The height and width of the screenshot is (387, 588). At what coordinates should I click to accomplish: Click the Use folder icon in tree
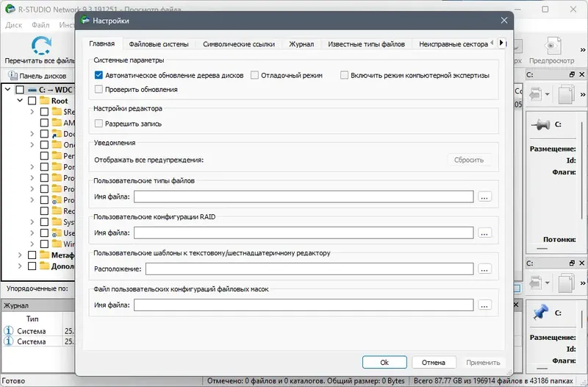point(57,232)
